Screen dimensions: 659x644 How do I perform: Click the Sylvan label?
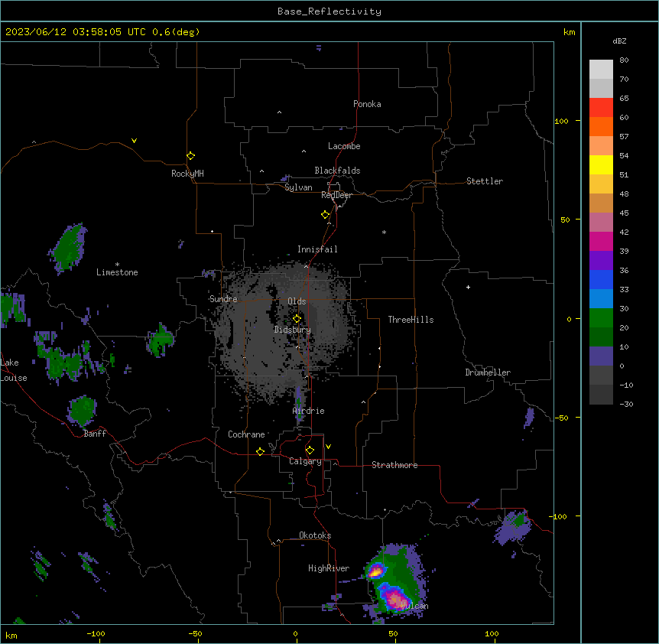[298, 187]
